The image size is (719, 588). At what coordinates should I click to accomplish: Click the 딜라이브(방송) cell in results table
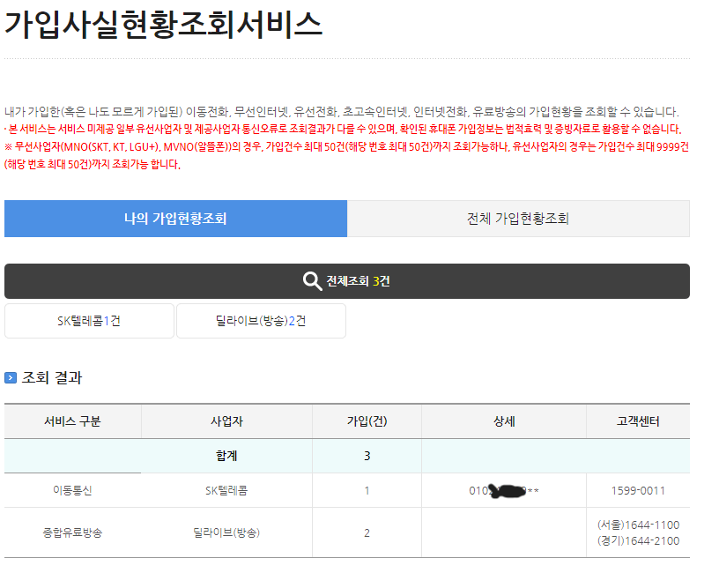click(225, 532)
